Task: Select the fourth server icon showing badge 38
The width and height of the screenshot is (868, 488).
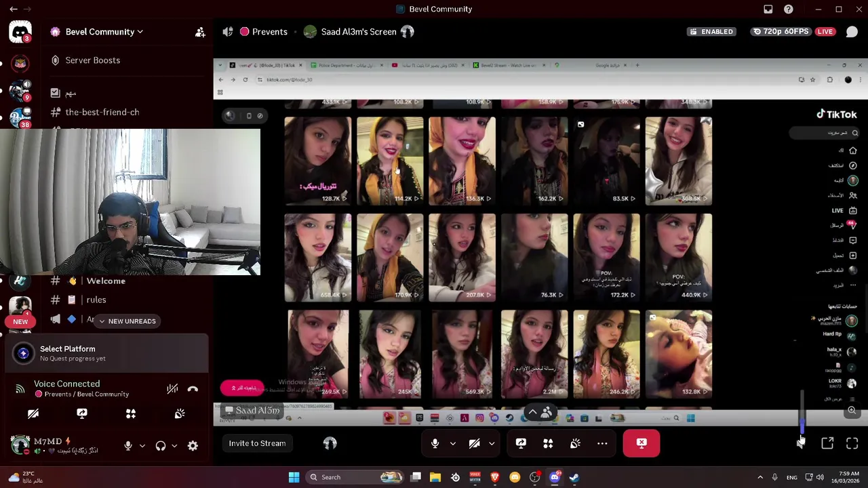Action: coord(20,117)
